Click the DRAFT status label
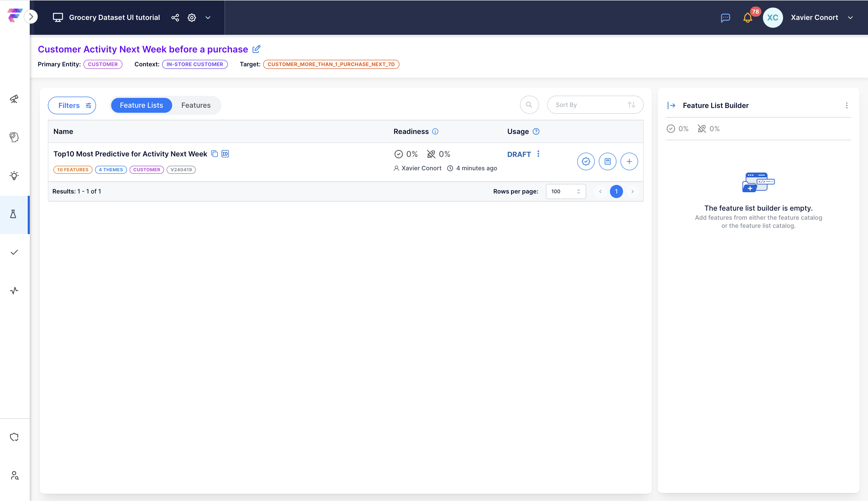Screen dimensions: 868x501 click(519, 154)
